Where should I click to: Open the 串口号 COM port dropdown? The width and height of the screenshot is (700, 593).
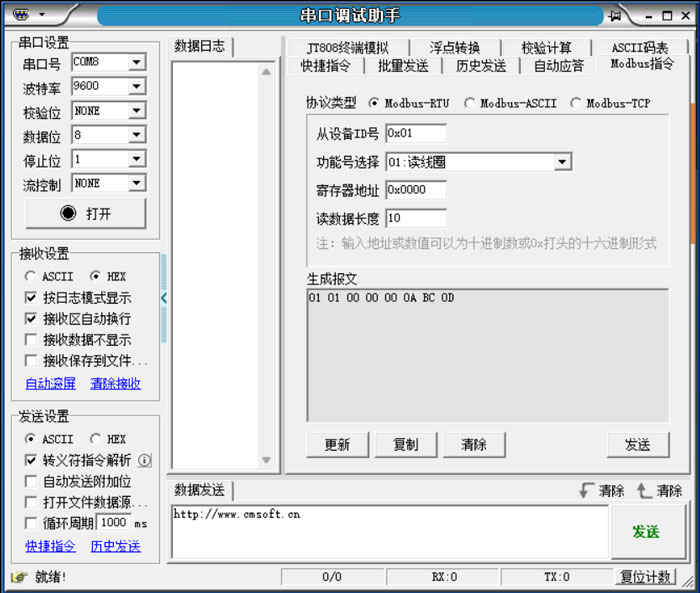click(x=136, y=63)
